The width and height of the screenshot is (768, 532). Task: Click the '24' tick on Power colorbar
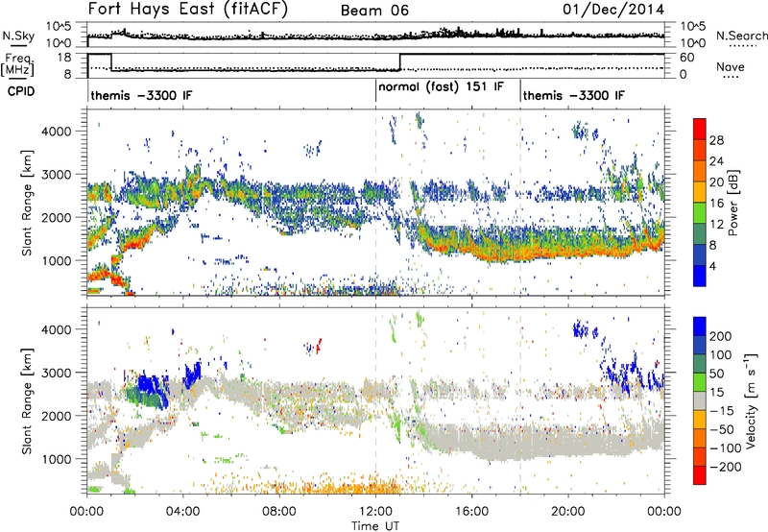pyautogui.click(x=716, y=161)
